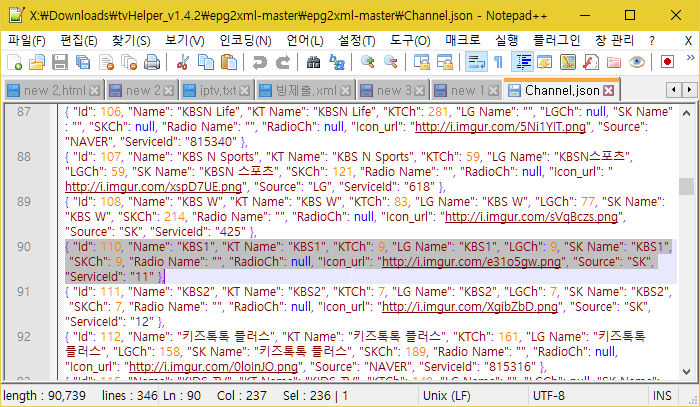This screenshot has height=407, width=700.
Task: Paste using the clipboard toolbar icon
Action: (x=229, y=62)
